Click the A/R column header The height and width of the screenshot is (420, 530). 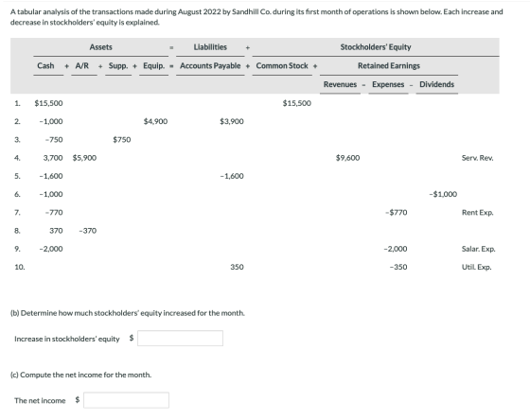[82, 65]
